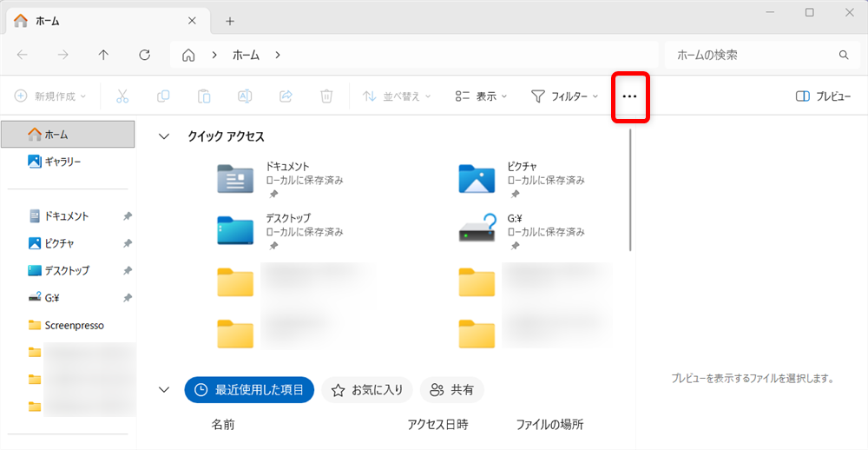The image size is (868, 450).
Task: Click the Cut scissors icon
Action: point(122,96)
